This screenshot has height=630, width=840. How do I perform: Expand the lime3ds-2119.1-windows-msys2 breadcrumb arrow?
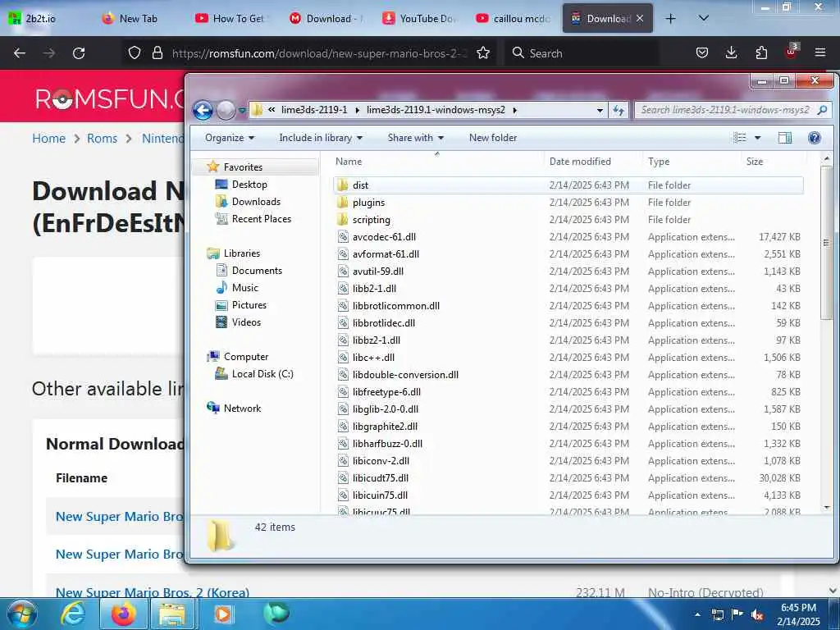[x=515, y=110]
